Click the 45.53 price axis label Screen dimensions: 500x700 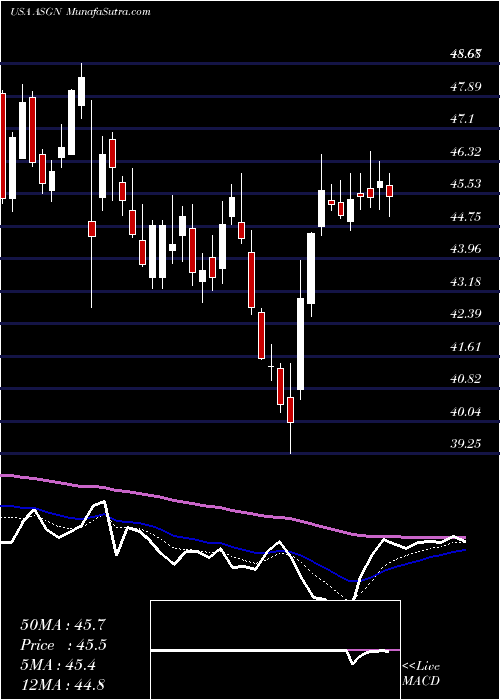point(465,184)
